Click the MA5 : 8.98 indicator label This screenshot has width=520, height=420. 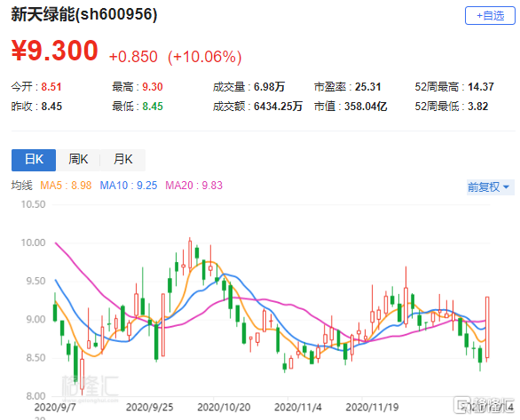66,185
